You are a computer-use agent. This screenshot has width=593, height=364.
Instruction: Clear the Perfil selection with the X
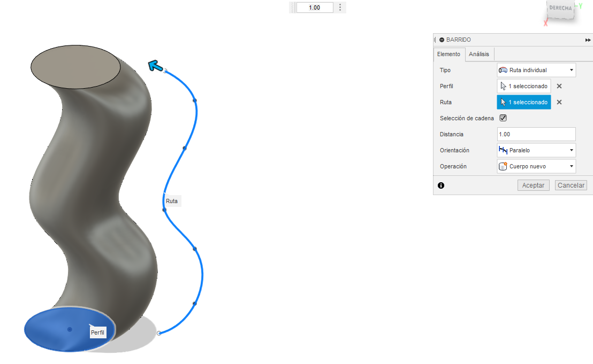(x=559, y=86)
